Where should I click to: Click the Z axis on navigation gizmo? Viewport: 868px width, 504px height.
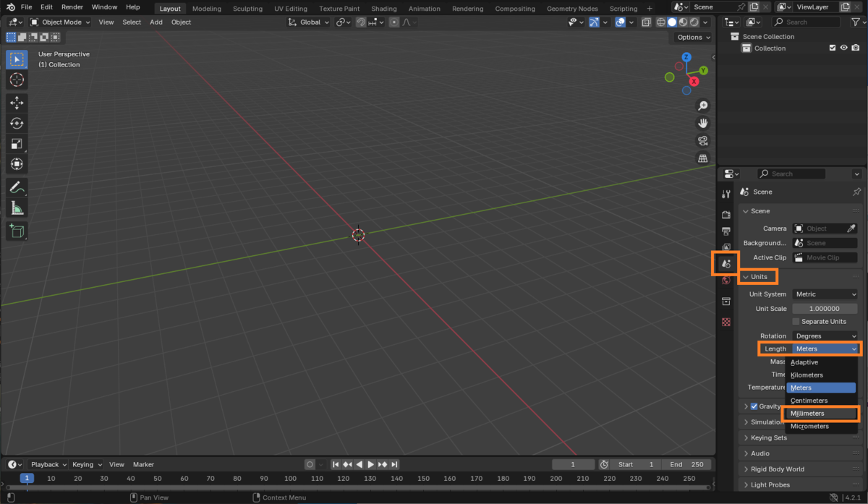pyautogui.click(x=686, y=57)
